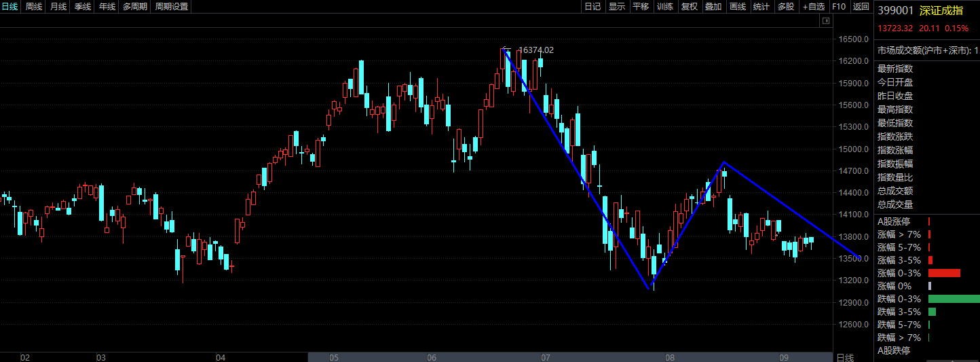980x362 pixels.
Task: Click the 深证成指 index name
Action: (941, 10)
